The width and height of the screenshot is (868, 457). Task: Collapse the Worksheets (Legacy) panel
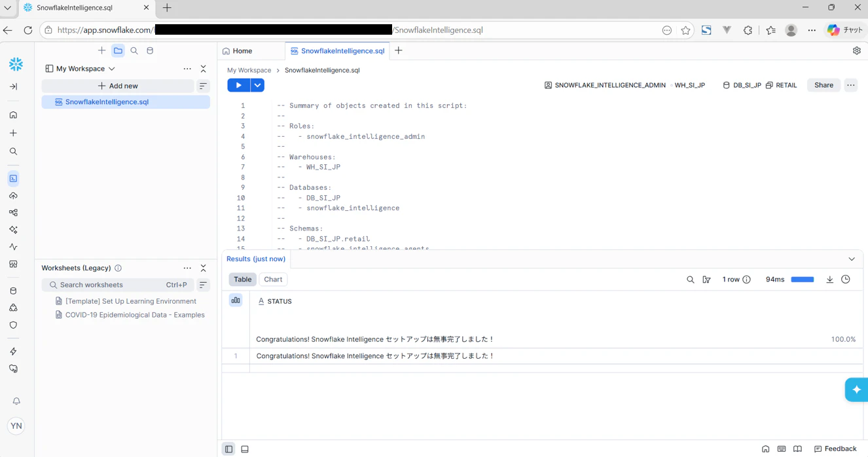[203, 268]
